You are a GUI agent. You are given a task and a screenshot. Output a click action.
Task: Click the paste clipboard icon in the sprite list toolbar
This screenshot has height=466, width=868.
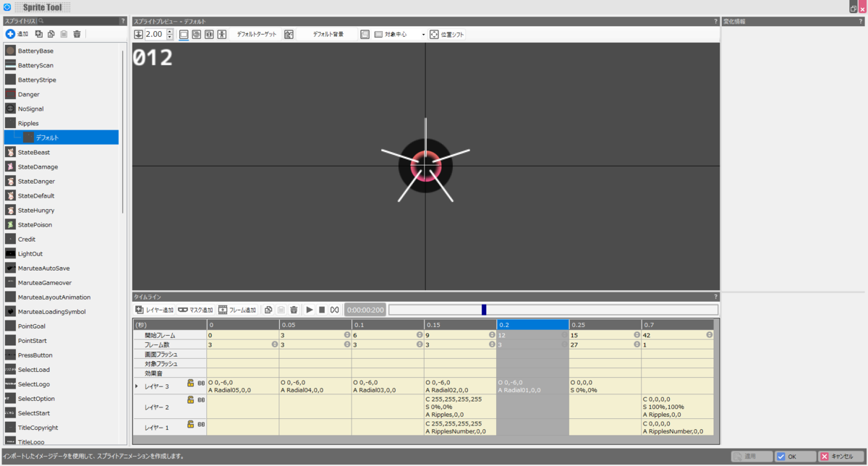[64, 34]
